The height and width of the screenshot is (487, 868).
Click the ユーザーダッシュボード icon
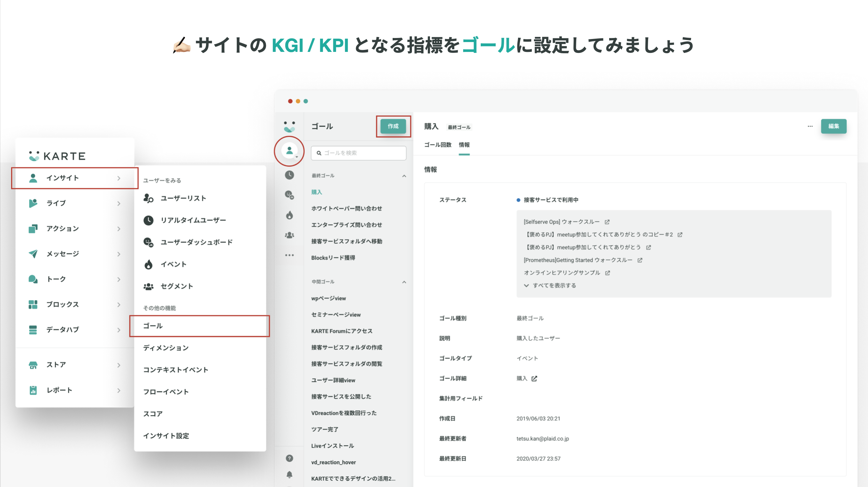point(148,242)
